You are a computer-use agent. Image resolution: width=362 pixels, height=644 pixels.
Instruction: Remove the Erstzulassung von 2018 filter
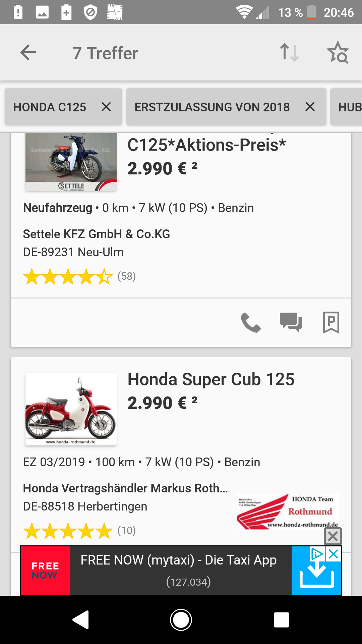(310, 107)
